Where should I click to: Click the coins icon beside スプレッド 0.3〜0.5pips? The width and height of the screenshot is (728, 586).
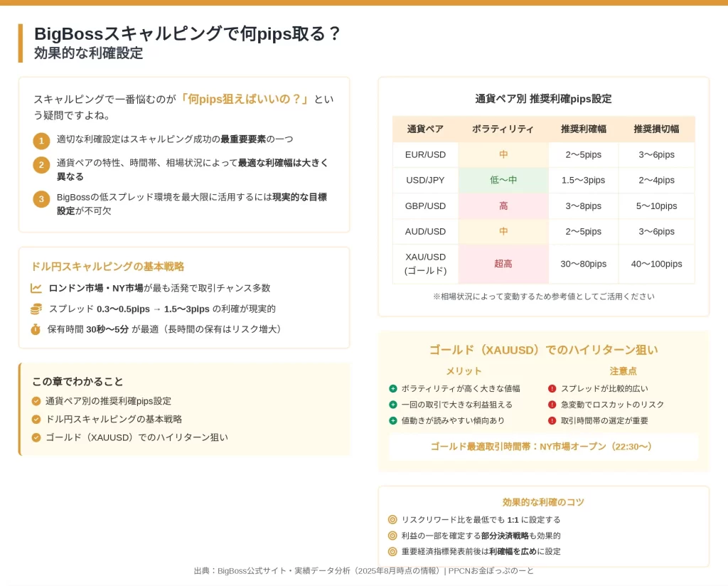[36, 309]
